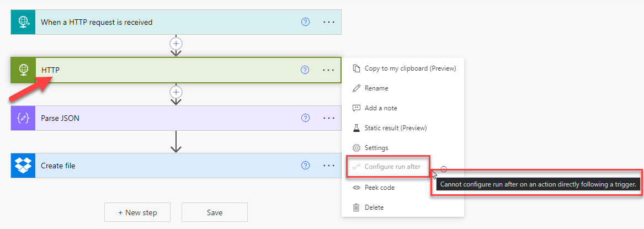Click the Dropbox icon on Create file
644x229 pixels.
pyautogui.click(x=23, y=166)
